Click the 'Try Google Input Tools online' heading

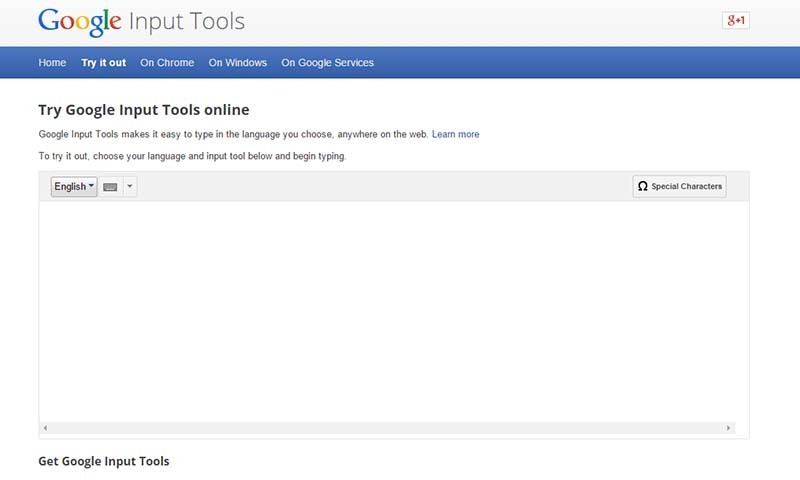144,110
